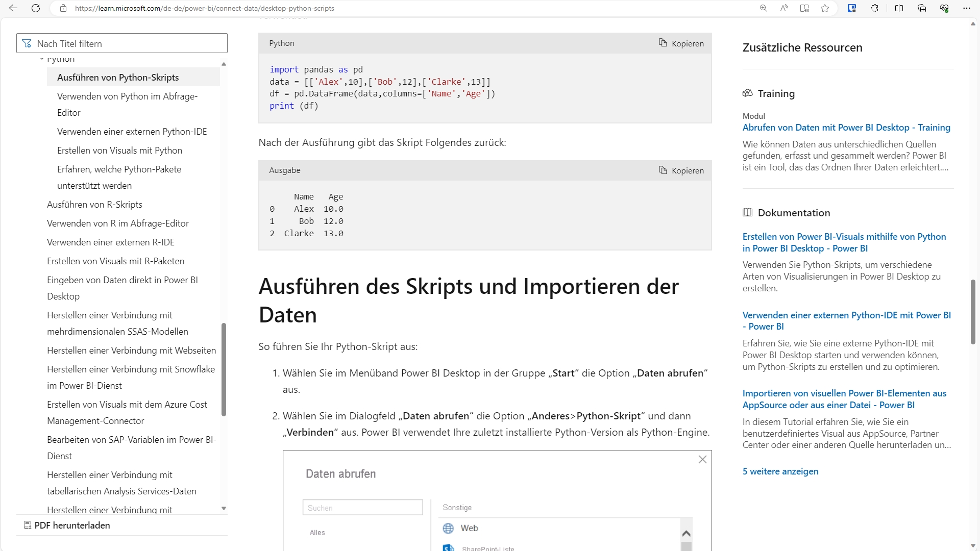Reload the page with refresh icon
Screen dimensions: 980x551
[36, 8]
